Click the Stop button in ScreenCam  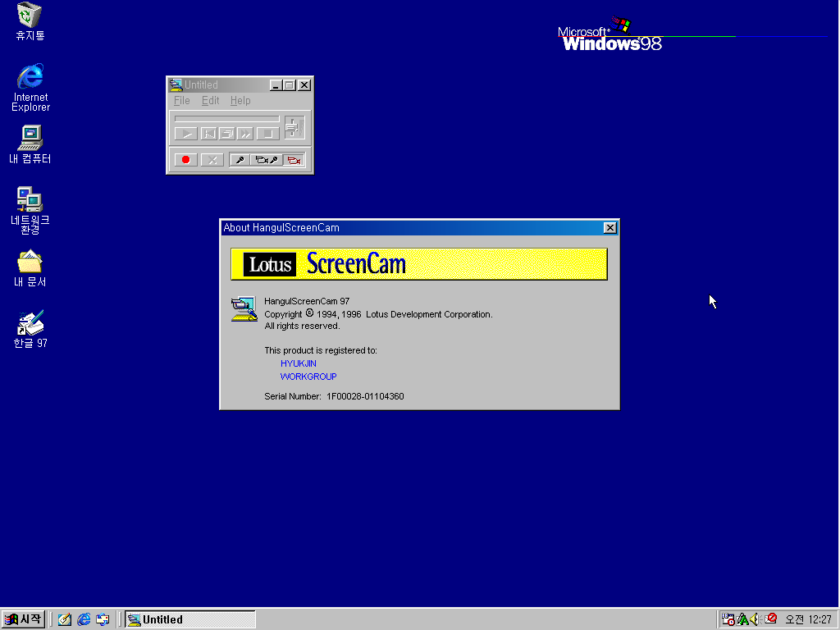[268, 134]
